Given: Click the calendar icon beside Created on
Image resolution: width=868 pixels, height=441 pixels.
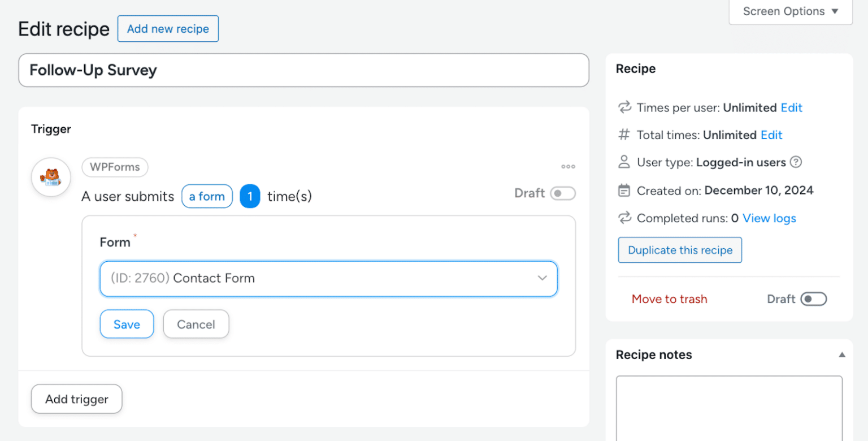Looking at the screenshot, I should point(624,191).
